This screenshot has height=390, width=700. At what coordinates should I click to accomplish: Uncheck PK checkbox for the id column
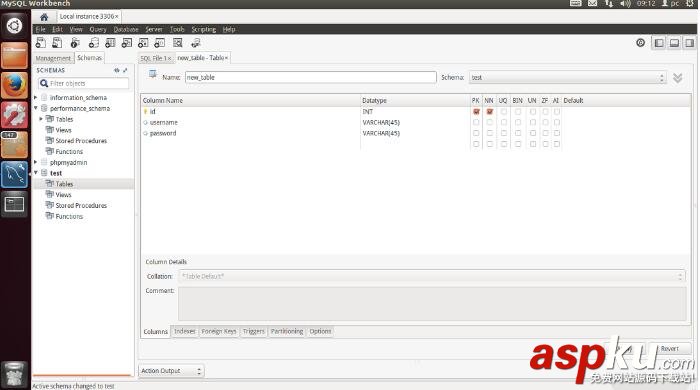pyautogui.click(x=476, y=112)
